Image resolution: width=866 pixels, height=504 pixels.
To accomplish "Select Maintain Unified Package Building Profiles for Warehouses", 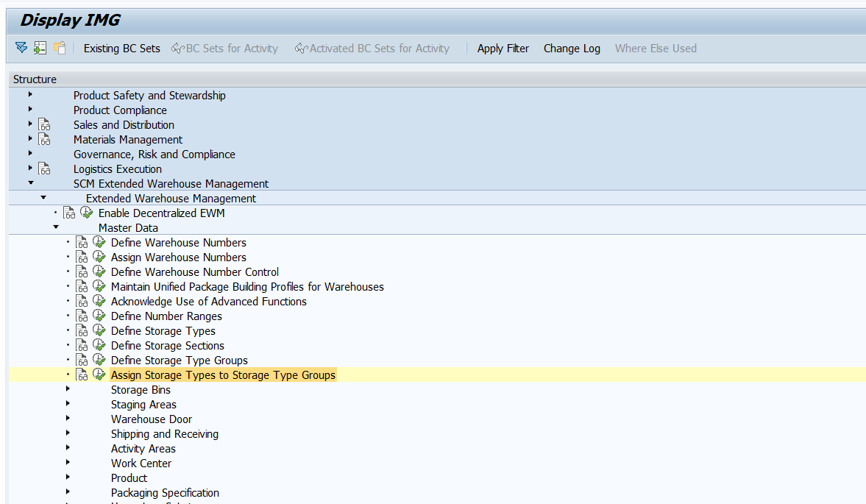I will pos(247,287).
